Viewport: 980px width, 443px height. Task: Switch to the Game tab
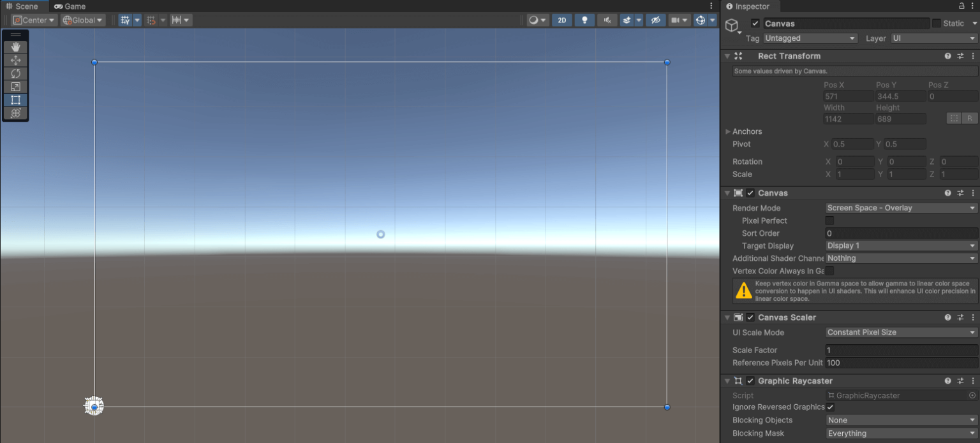(x=70, y=6)
